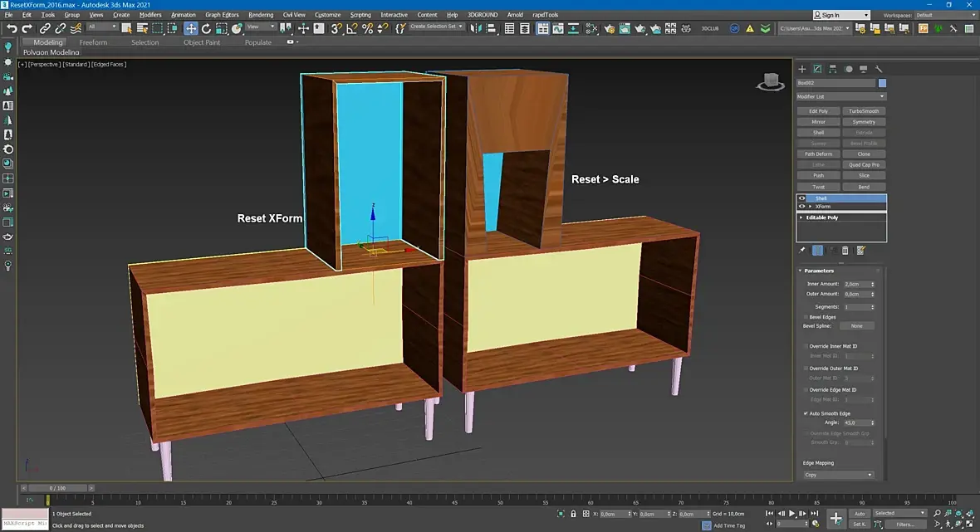
Task: Toggle the Angle Snap icon
Action: pyautogui.click(x=351, y=28)
